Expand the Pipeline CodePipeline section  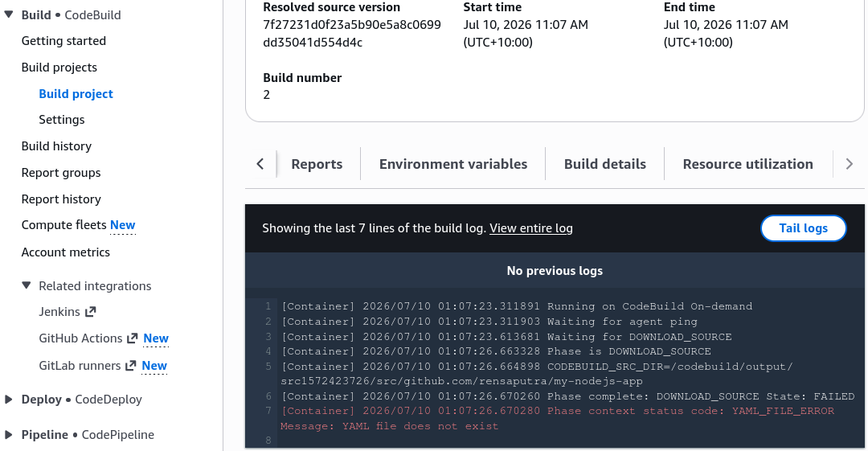coord(9,435)
